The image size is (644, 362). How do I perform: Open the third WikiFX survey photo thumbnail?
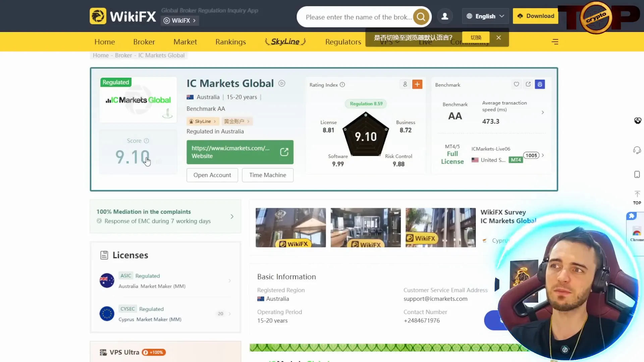pos(440,228)
